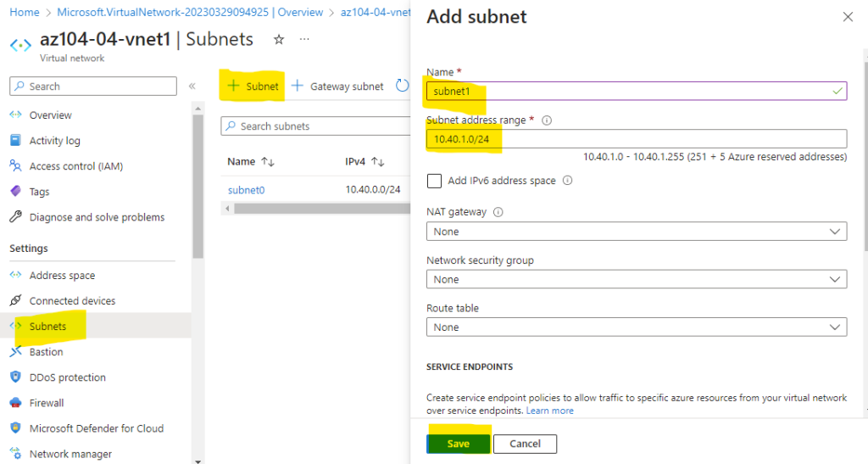
Task: Click the sidebar Search field
Action: [x=93, y=86]
